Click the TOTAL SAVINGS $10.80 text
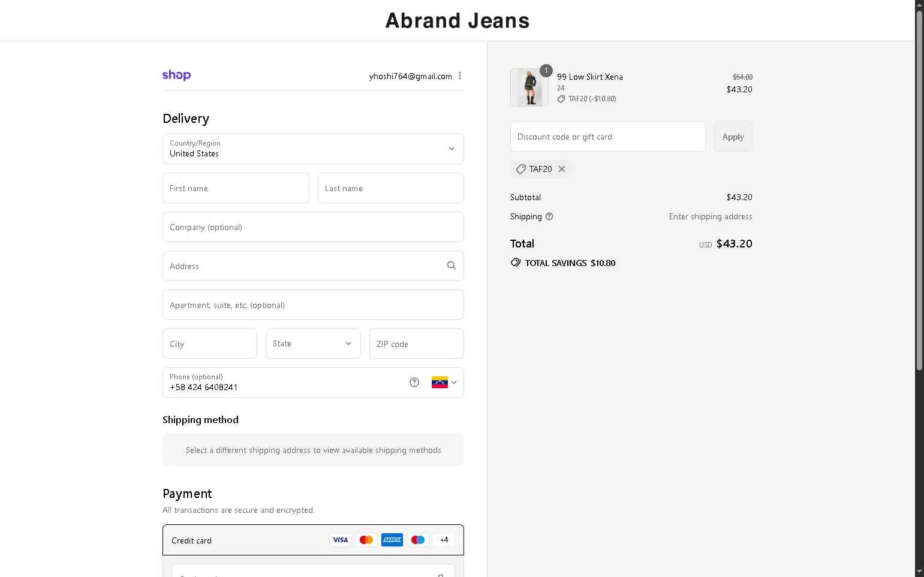 (570, 263)
